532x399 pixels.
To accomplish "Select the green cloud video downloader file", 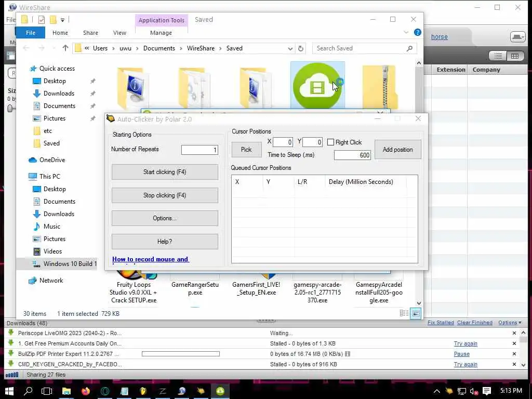I will [317, 86].
